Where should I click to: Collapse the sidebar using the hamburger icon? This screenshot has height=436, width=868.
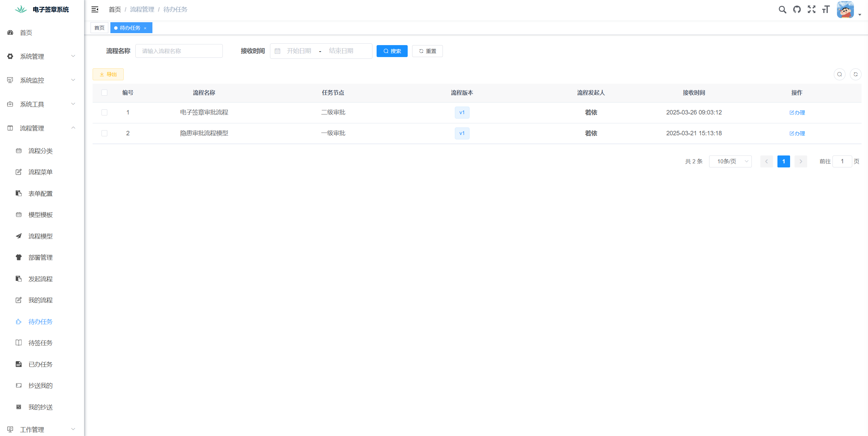coord(95,9)
